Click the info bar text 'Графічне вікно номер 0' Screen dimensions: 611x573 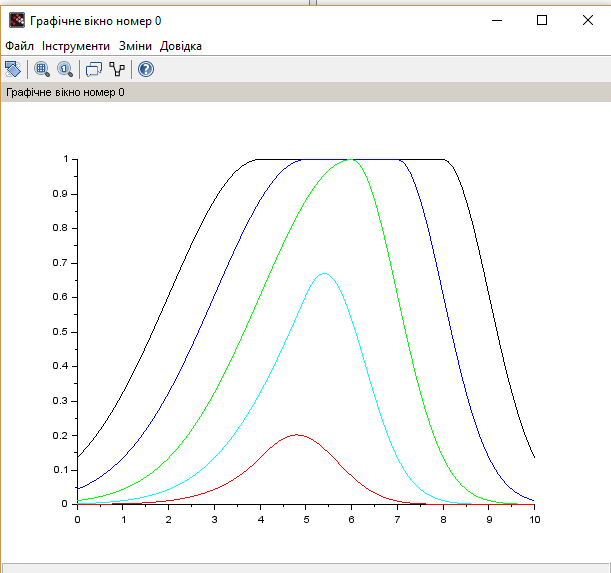point(66,92)
